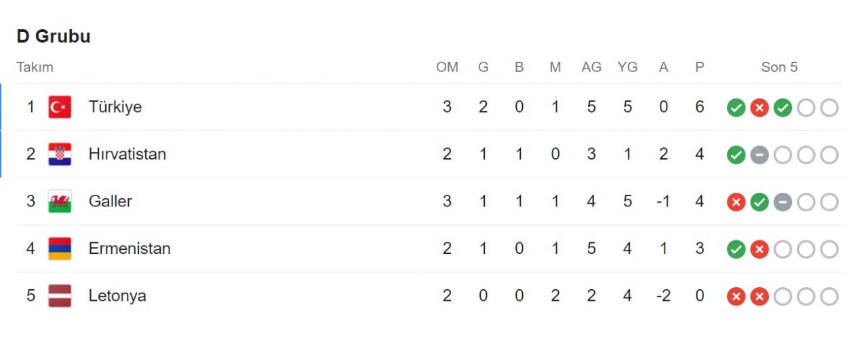Click Galler's gray draw icon in Son 5
Viewport: 868px width, 353px height.
pyautogui.click(x=783, y=202)
